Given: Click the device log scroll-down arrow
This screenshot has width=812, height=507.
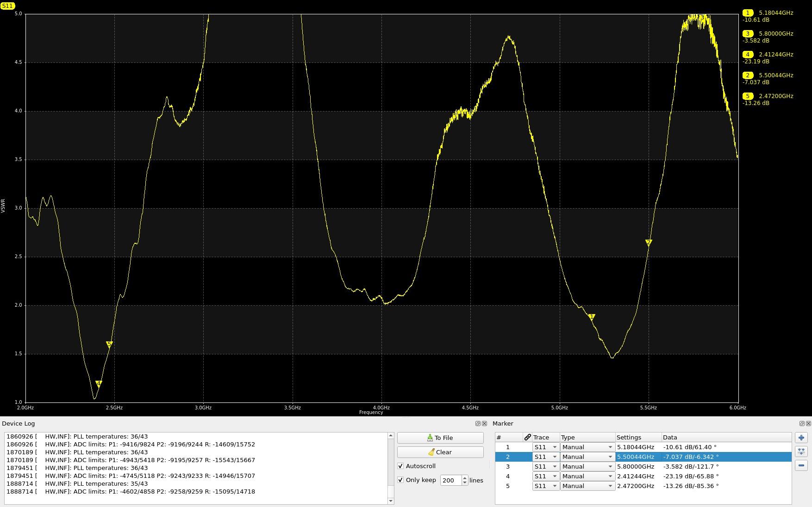Looking at the screenshot, I should [x=391, y=501].
